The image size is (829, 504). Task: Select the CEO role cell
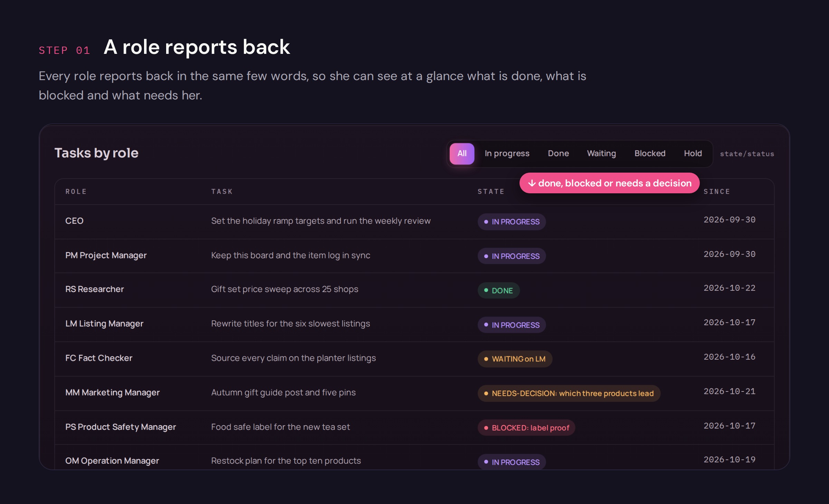74,221
